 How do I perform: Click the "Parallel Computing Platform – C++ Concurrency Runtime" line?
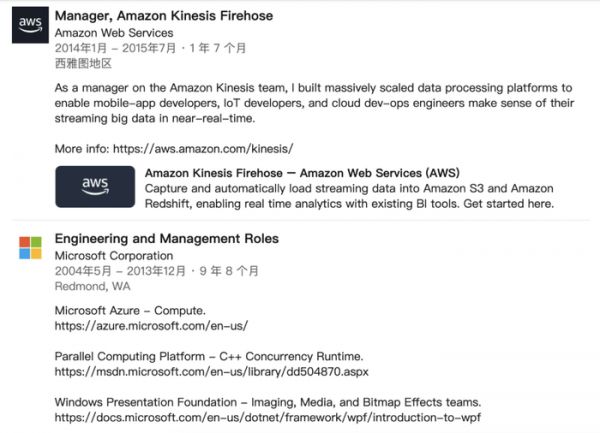[208, 356]
